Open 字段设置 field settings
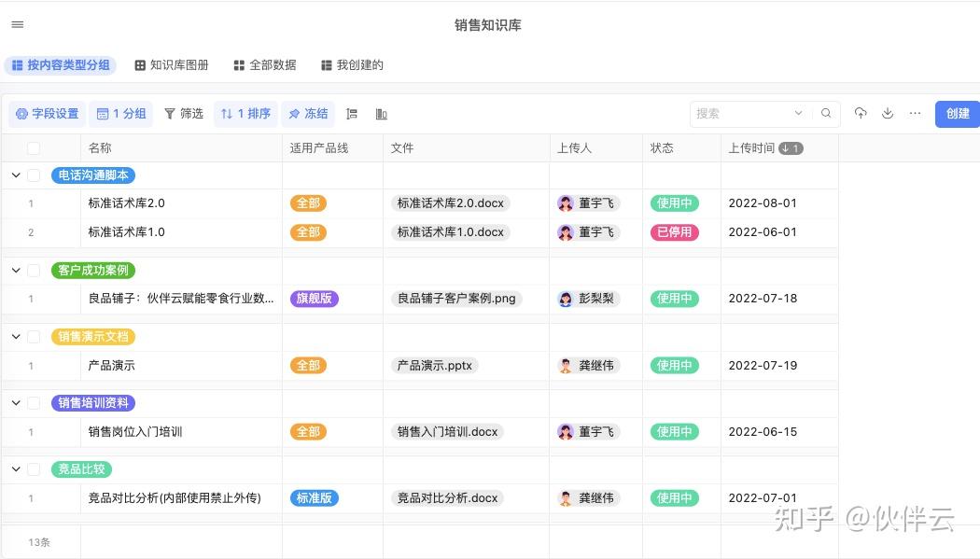Viewport: 980px width, 559px height. click(47, 114)
